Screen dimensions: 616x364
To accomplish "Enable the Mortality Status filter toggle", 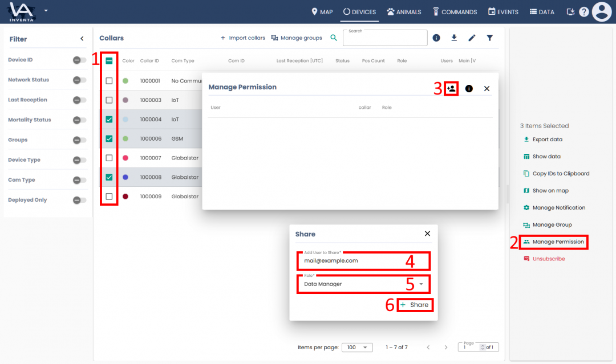I will (x=79, y=120).
